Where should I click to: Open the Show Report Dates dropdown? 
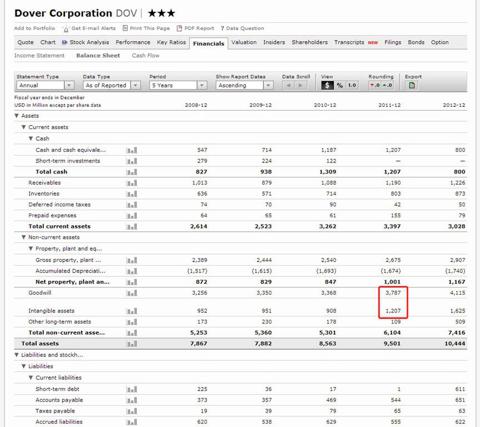[x=244, y=85]
